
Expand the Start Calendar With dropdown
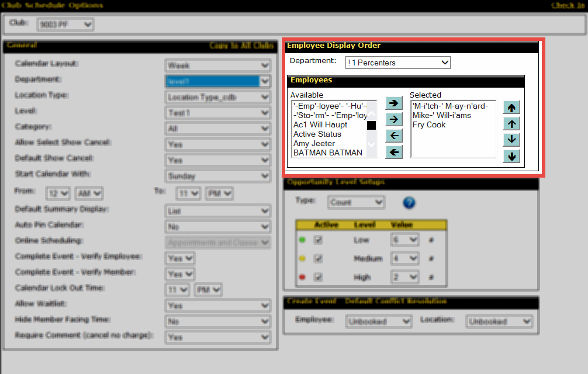tap(218, 176)
